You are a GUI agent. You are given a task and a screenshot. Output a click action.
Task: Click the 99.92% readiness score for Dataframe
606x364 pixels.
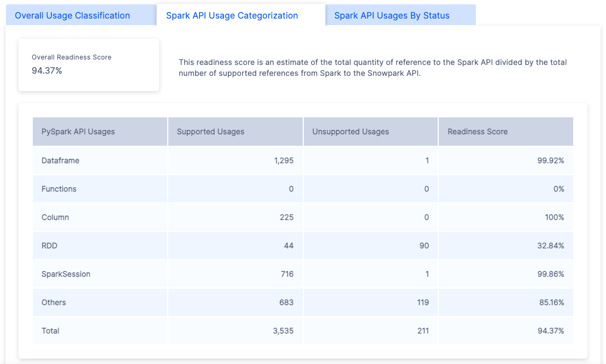[x=551, y=160]
